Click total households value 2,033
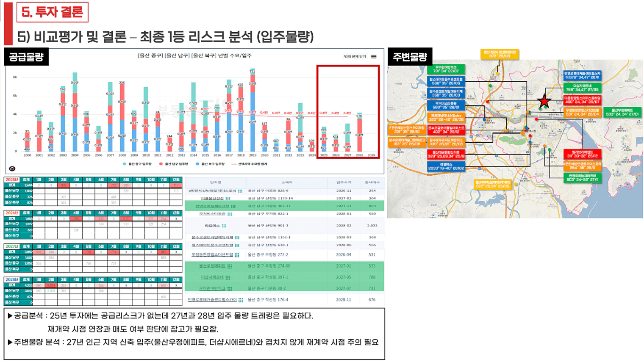 [372, 226]
